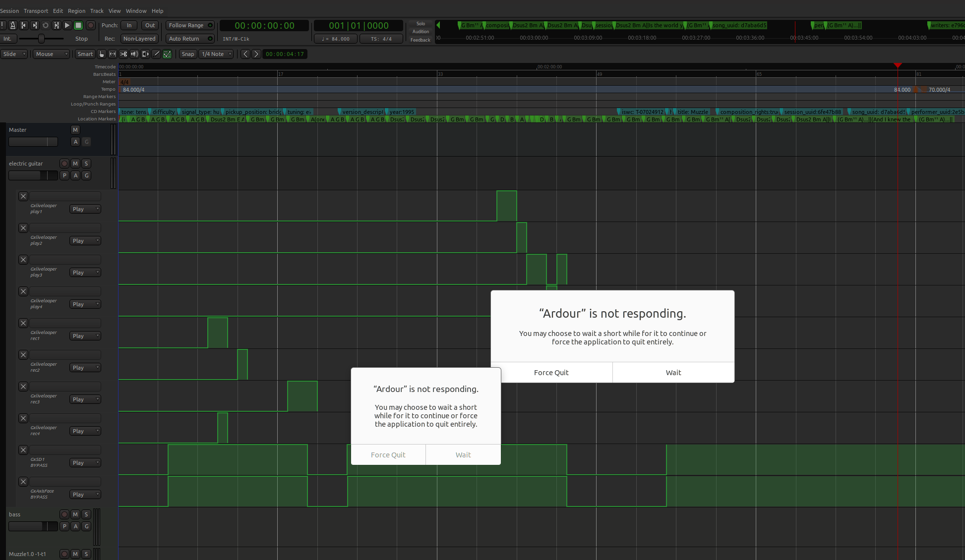Select the Grab (hand) tool

(x=102, y=54)
